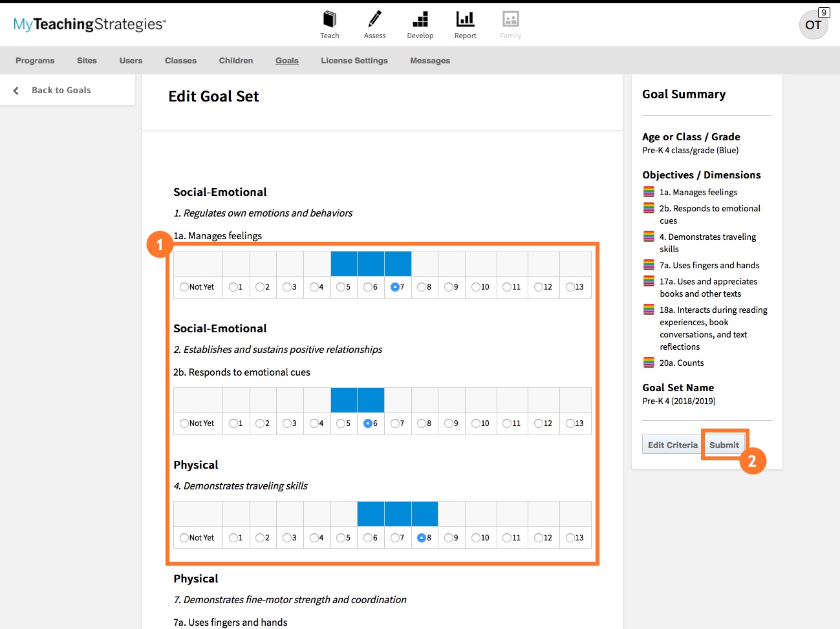Open the OT profile avatar
This screenshot has width=840, height=629.
click(813, 25)
